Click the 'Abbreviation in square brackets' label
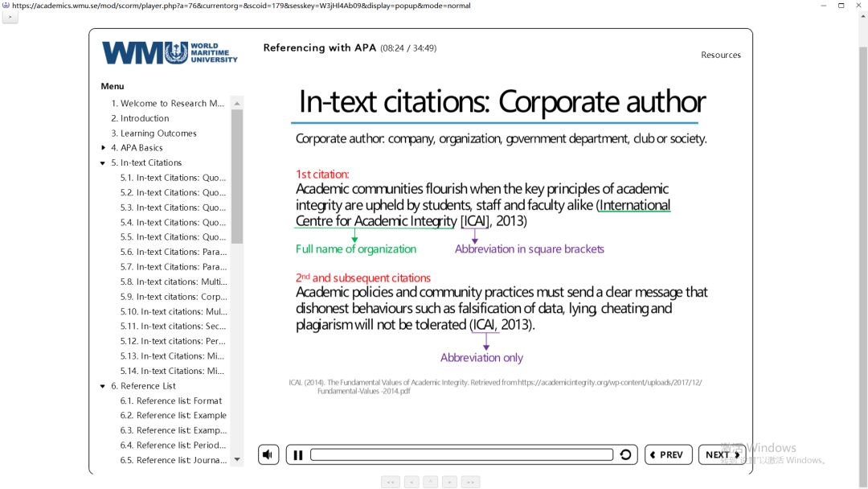Image resolution: width=868 pixels, height=489 pixels. click(x=529, y=249)
